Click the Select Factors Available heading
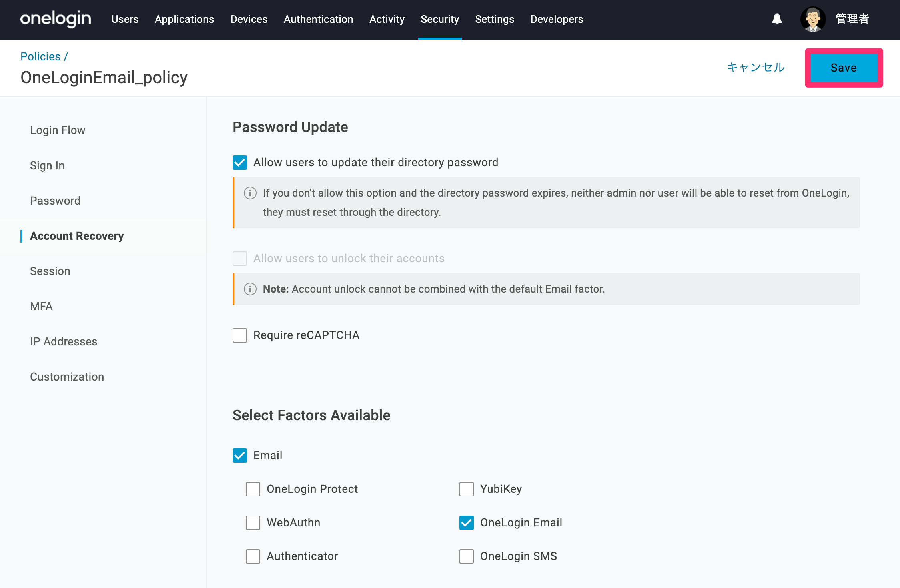Image resolution: width=900 pixels, height=588 pixels. pyautogui.click(x=311, y=415)
